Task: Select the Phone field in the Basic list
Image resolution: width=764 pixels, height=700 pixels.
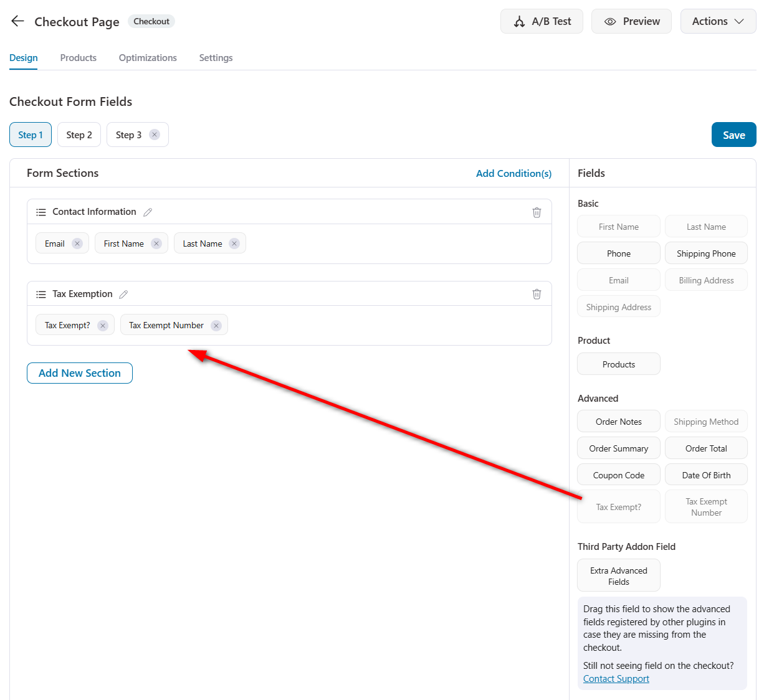Action: (618, 253)
